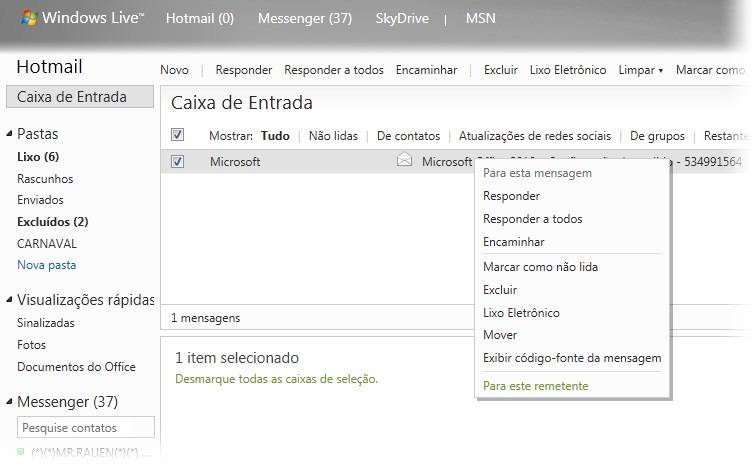Collapse the Messenger (37) sidebar section
The image size is (755, 467).
click(9, 402)
